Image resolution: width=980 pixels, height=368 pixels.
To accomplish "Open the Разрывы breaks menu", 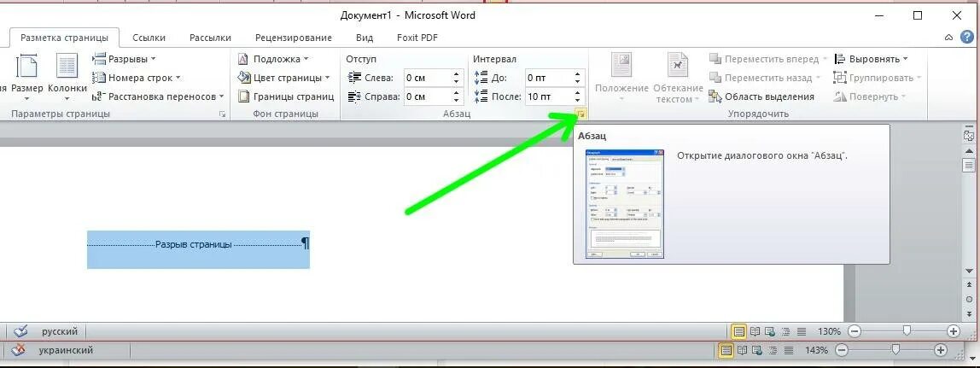I will (124, 59).
